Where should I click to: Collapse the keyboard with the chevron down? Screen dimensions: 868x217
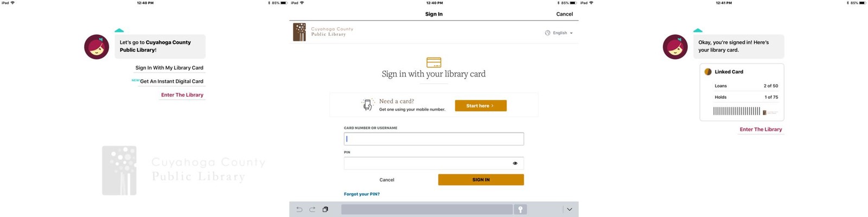click(x=569, y=209)
